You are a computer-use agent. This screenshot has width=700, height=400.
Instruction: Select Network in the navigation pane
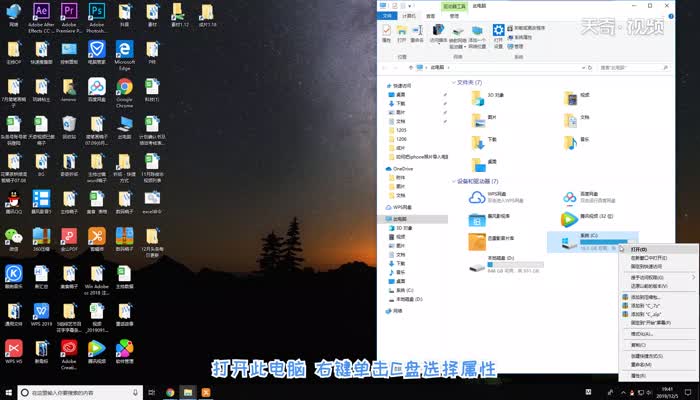(x=394, y=311)
